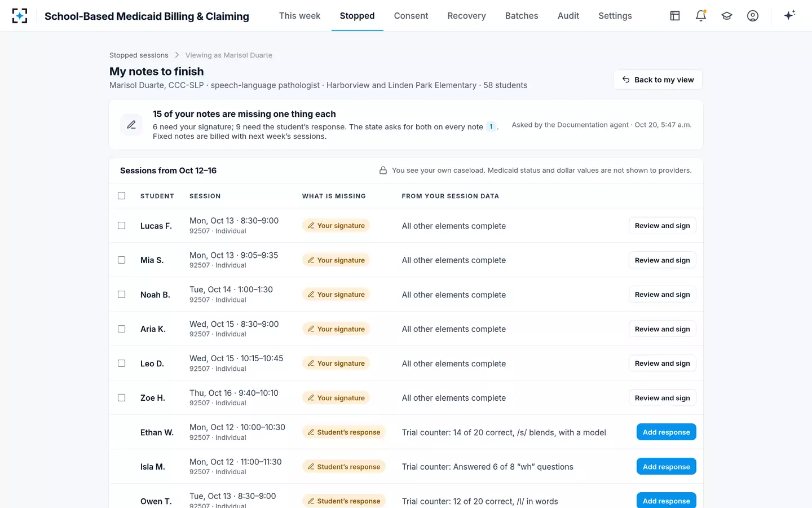Click Back to my view button
The height and width of the screenshot is (508, 812).
click(x=658, y=80)
